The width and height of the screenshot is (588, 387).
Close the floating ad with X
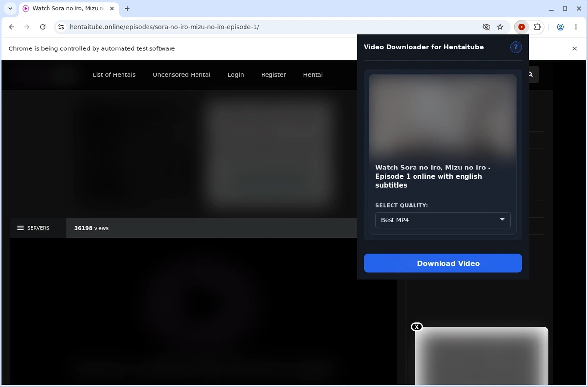tap(416, 327)
